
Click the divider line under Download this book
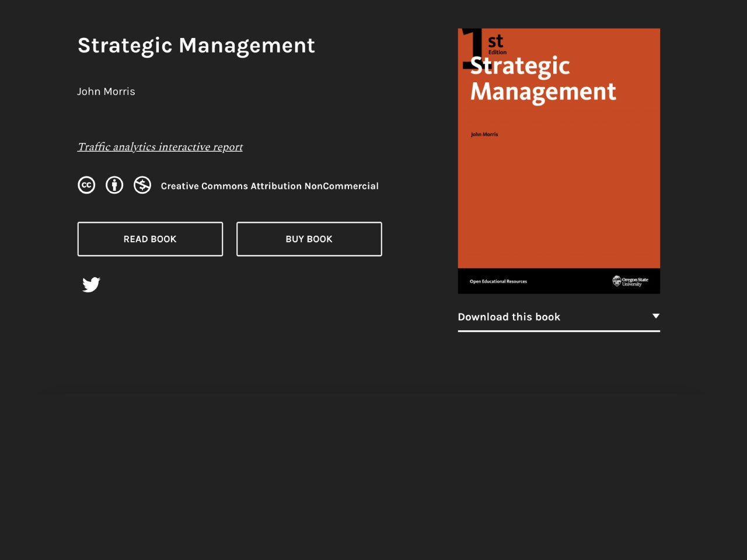click(x=558, y=332)
